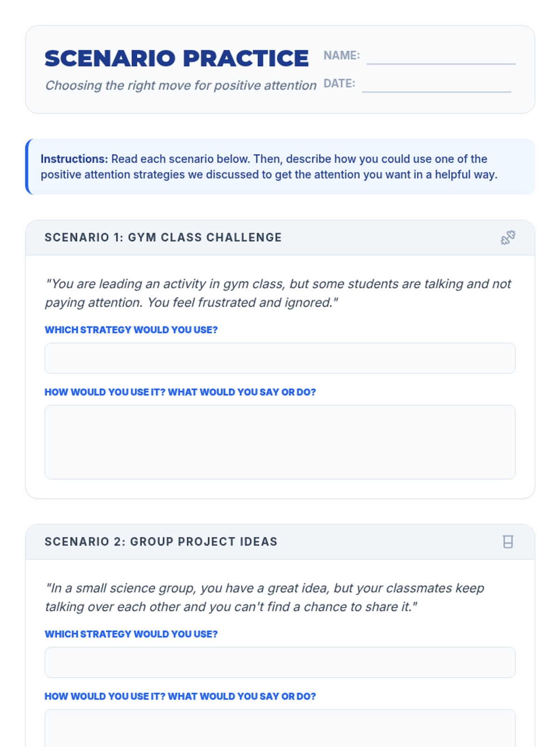Click Scenario 1 'How would you use it?' label
560x747 pixels.
[180, 392]
